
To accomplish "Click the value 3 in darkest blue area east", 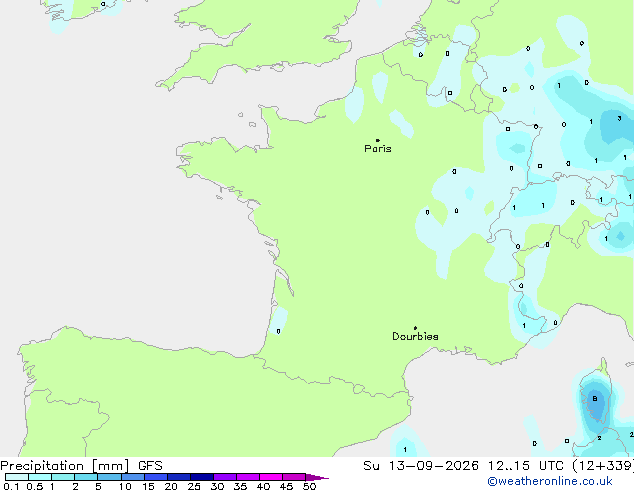I will (x=619, y=118).
